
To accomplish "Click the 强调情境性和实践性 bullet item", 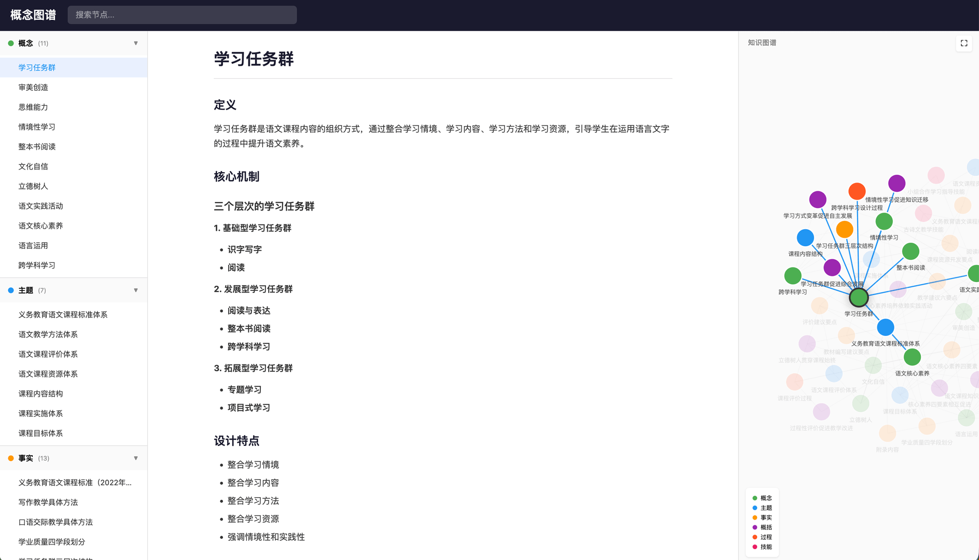I will tap(266, 537).
